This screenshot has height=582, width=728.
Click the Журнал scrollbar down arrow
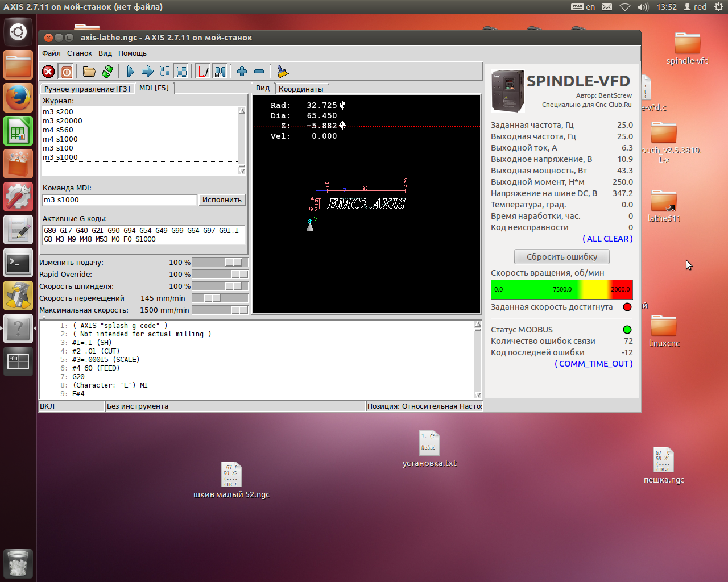pos(242,171)
